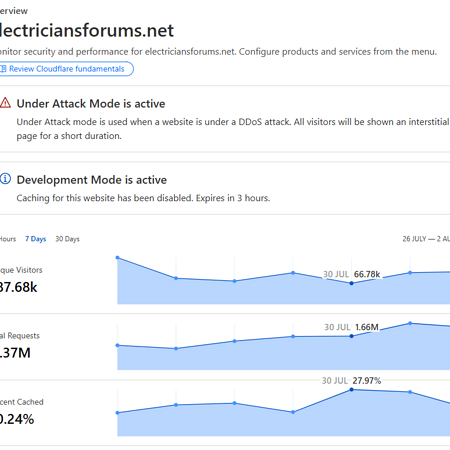Image resolution: width=450 pixels, height=450 pixels.
Task: Click the Expires in 3 hours text
Action: click(233, 198)
